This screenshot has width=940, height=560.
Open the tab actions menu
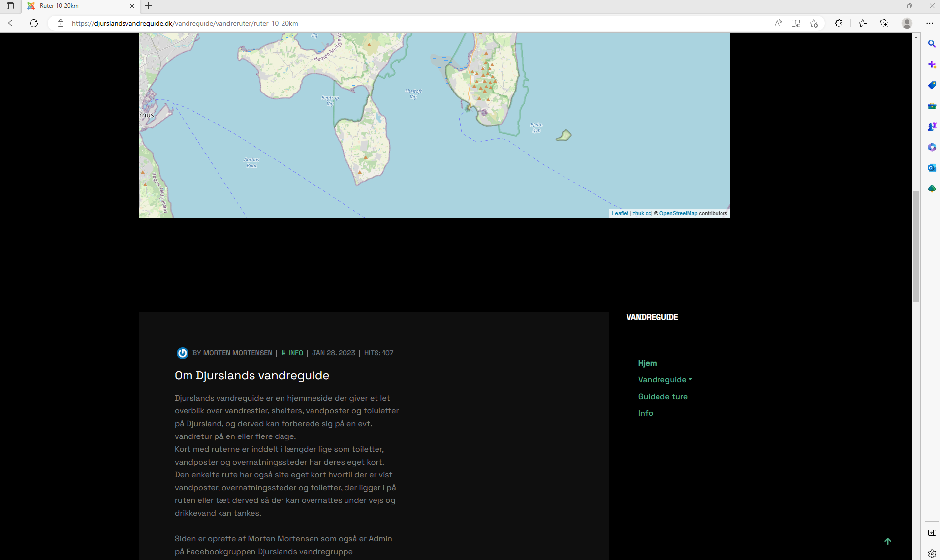[x=10, y=6]
